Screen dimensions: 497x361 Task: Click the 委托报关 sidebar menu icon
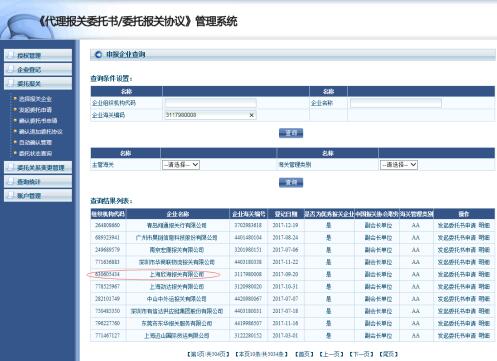click(11, 83)
